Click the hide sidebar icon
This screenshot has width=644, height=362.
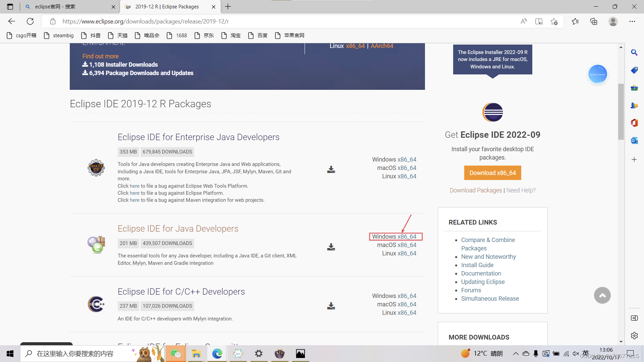coord(634,318)
